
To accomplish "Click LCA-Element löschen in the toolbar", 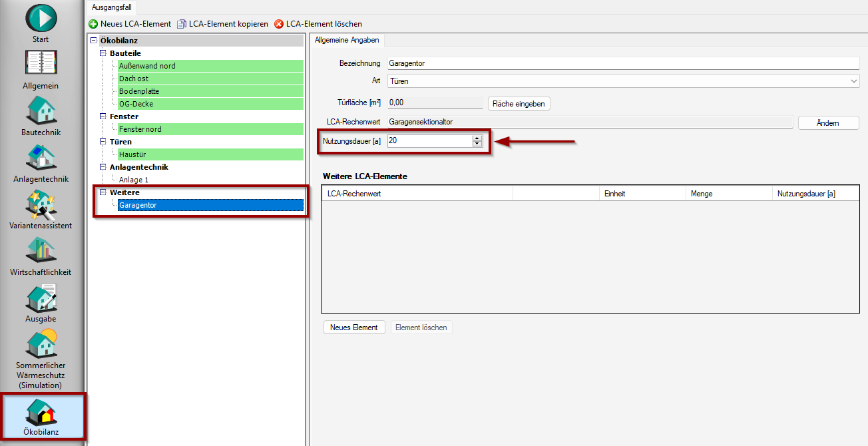I will [318, 24].
